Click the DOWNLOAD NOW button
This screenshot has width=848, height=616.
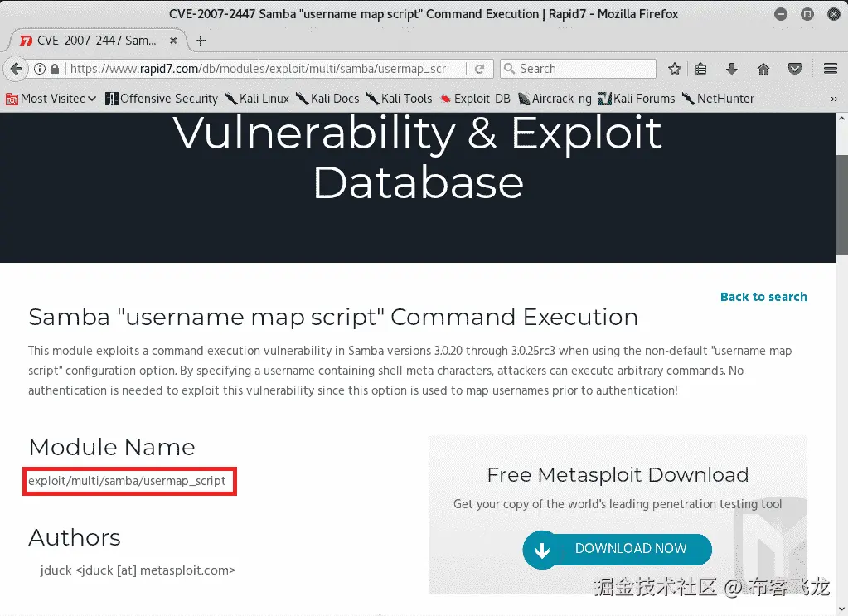click(x=617, y=550)
